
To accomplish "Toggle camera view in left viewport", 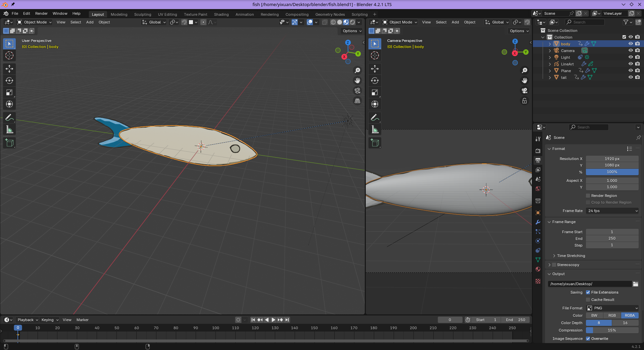I will pos(357,91).
